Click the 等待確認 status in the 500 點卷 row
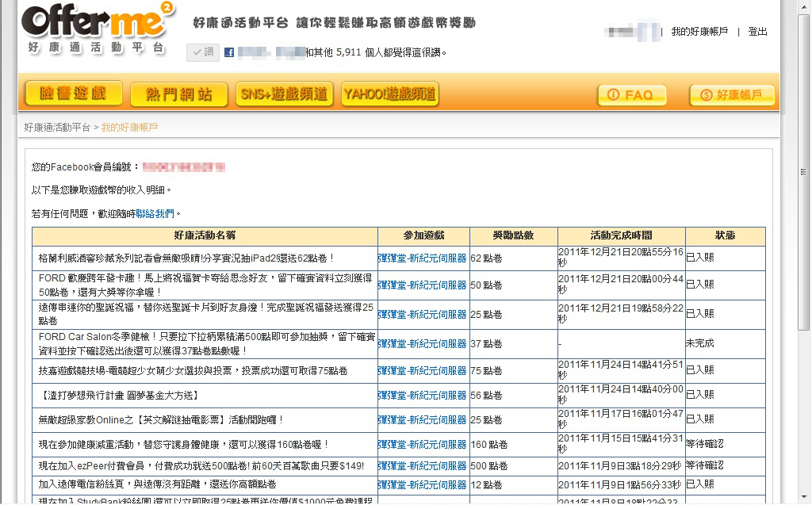The width and height of the screenshot is (812, 505). [x=705, y=465]
